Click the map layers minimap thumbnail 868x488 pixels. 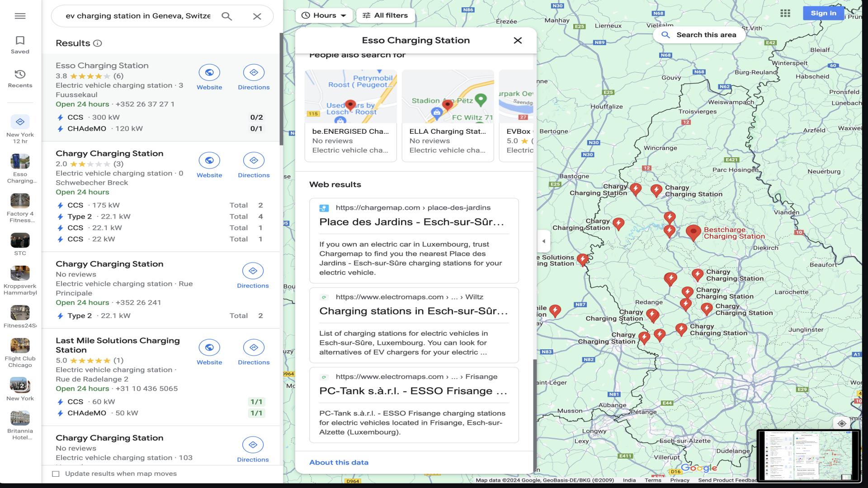pyautogui.click(x=808, y=455)
